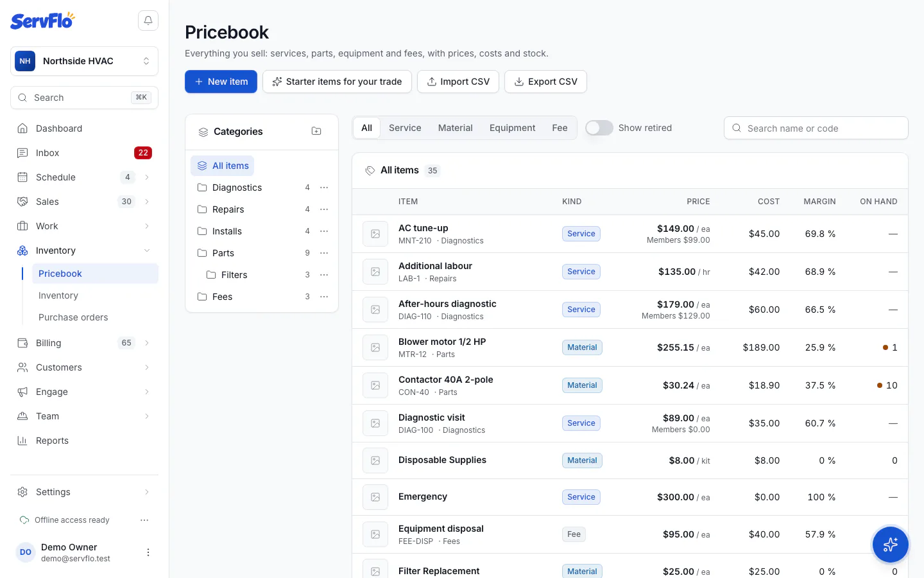924x578 pixels.
Task: Toggle the Show retired switch
Action: tap(599, 128)
